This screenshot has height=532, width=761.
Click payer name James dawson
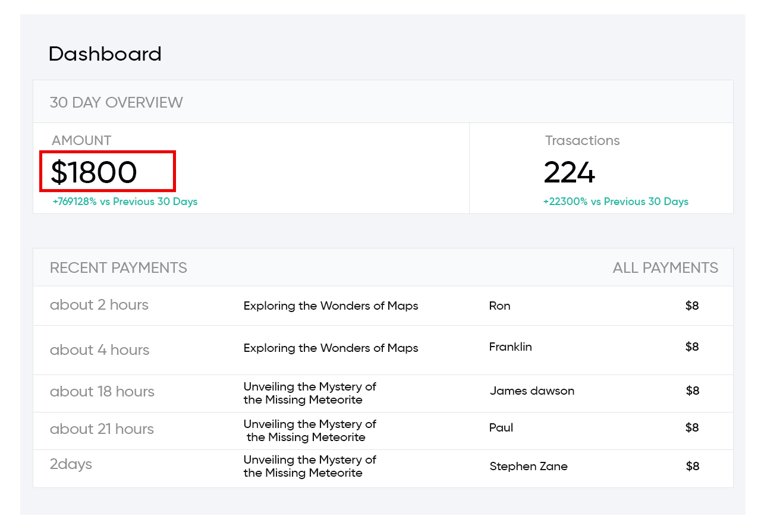(x=532, y=391)
